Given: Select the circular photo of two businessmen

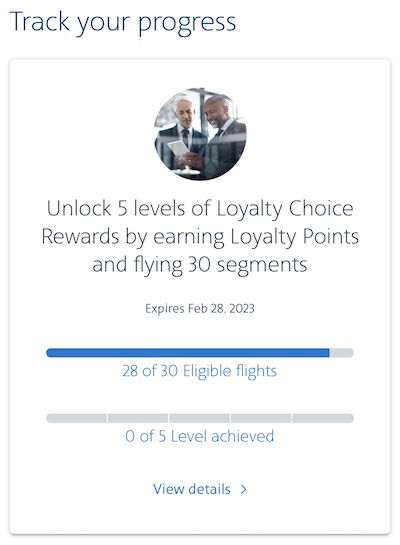Looking at the screenshot, I should 200,134.
